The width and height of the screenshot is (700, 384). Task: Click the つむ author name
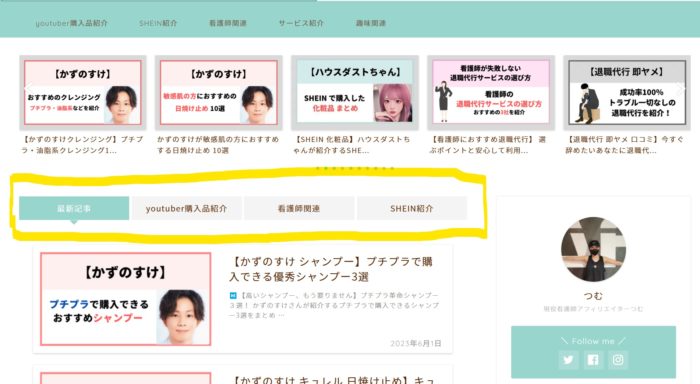[x=593, y=296]
